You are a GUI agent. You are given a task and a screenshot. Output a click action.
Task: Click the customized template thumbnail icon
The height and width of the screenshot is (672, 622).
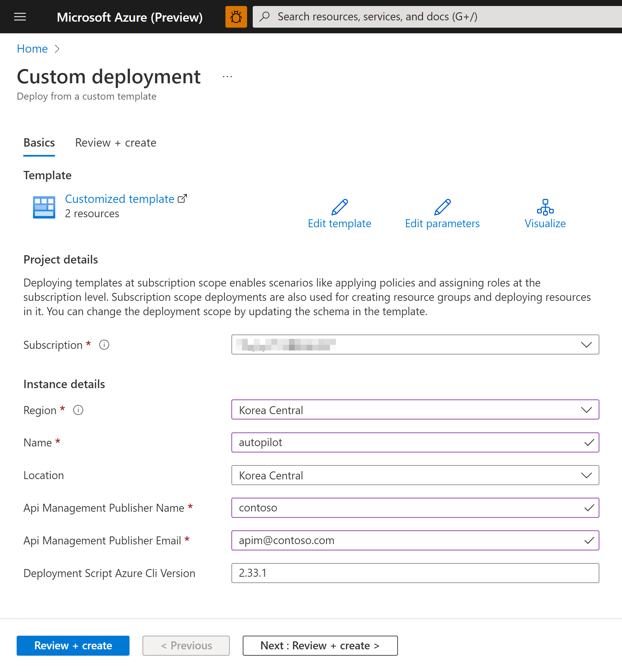[x=44, y=207]
